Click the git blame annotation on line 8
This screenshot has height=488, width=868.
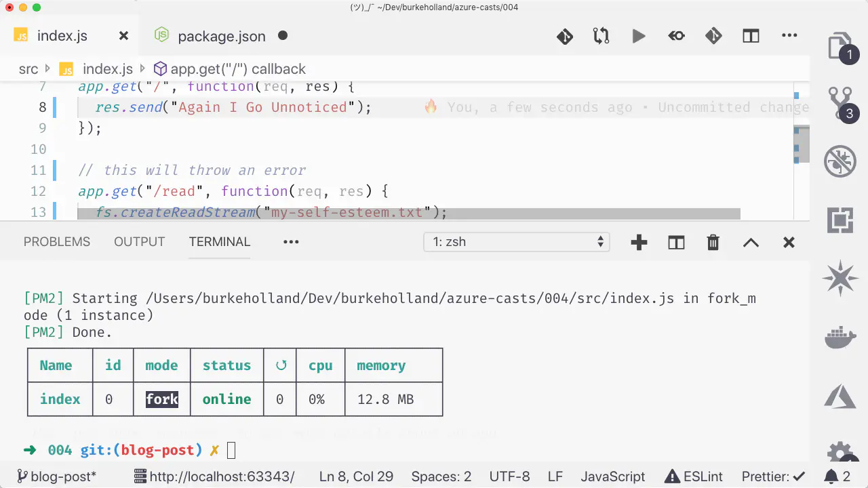(x=616, y=107)
